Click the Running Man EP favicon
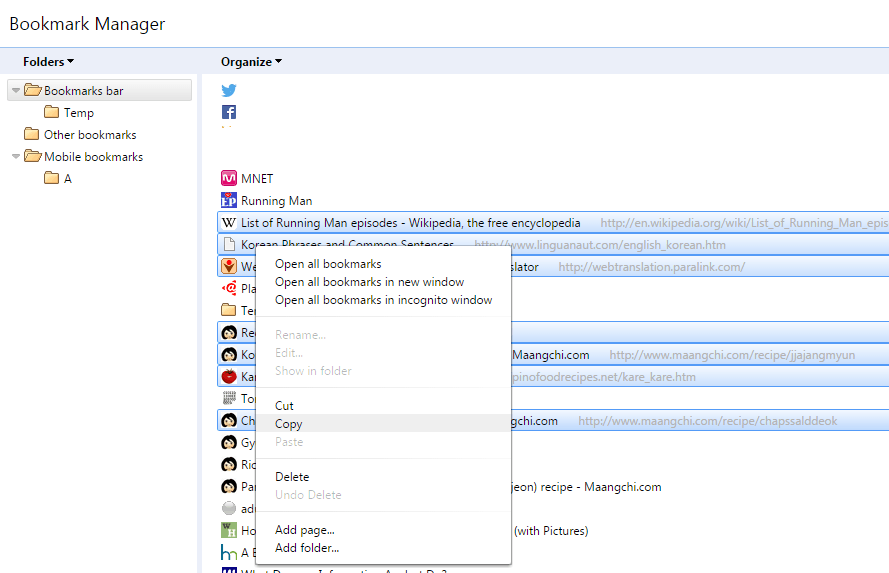 [229, 201]
